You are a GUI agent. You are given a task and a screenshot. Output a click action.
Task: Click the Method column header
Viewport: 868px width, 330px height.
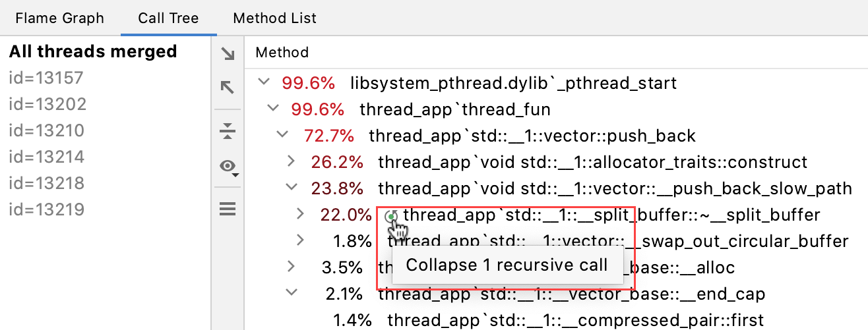[282, 52]
